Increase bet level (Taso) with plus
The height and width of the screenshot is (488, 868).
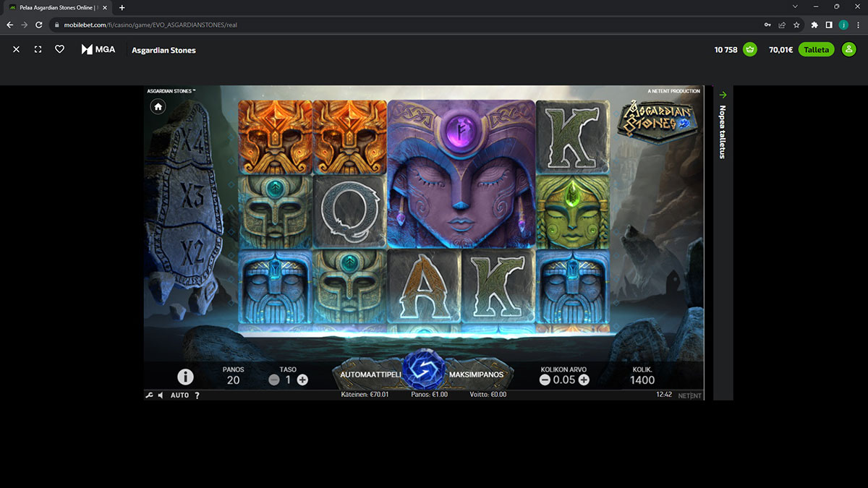tap(302, 380)
